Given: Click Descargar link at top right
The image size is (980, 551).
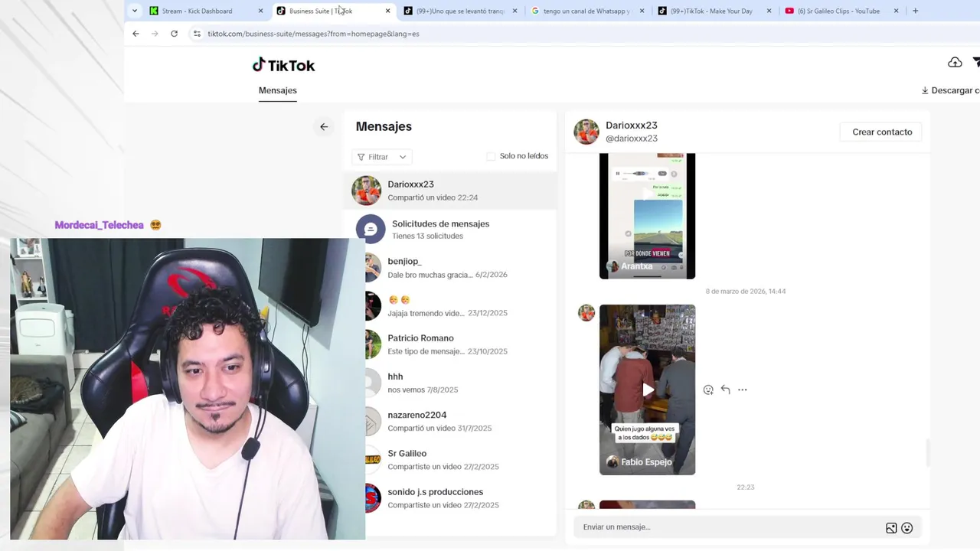Looking at the screenshot, I should tap(950, 90).
